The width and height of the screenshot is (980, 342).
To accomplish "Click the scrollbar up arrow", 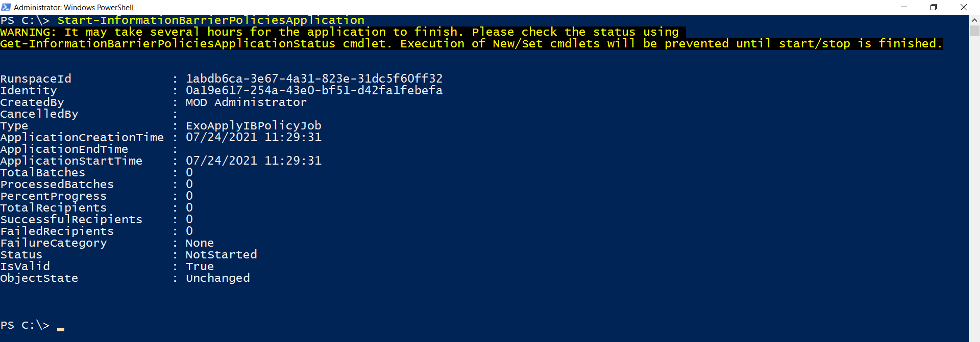I will point(974,20).
